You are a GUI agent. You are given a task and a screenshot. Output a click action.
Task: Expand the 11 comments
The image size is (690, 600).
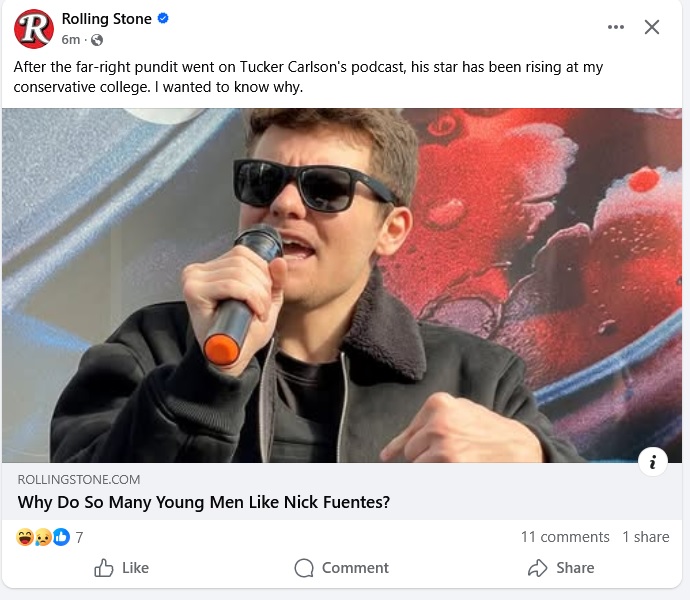coord(564,537)
